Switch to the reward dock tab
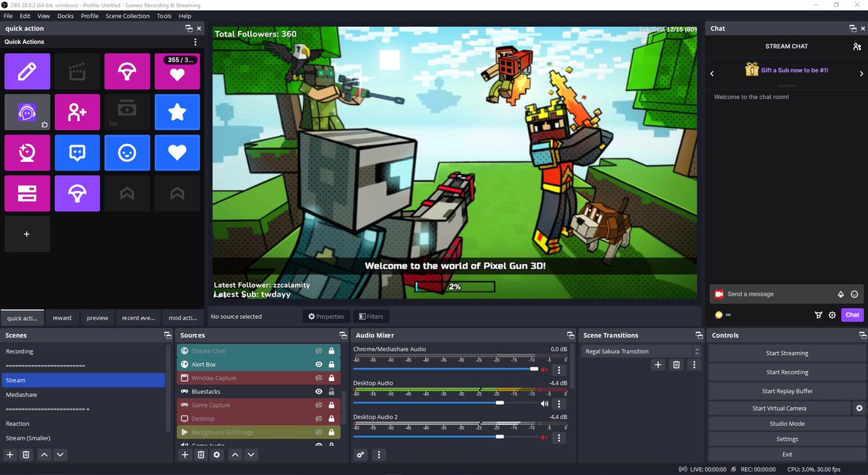This screenshot has width=868, height=475. pos(62,318)
